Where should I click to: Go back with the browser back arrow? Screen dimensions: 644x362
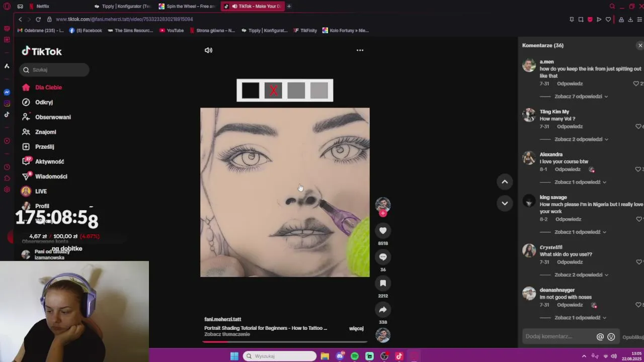click(20, 19)
